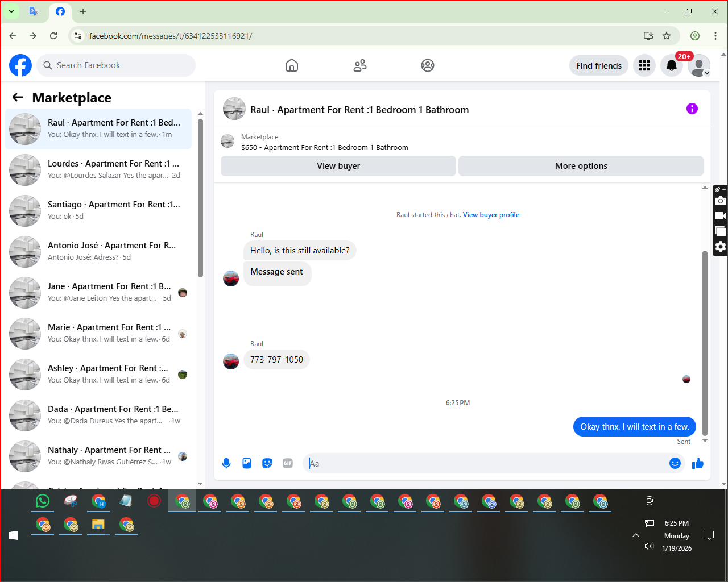
Task: Go forward with browser forward arrow
Action: point(33,36)
